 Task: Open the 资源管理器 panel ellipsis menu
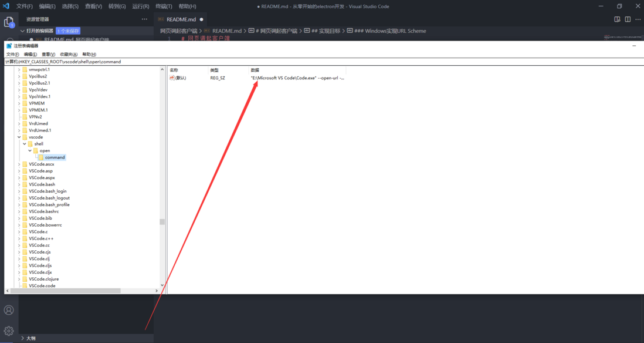click(144, 19)
